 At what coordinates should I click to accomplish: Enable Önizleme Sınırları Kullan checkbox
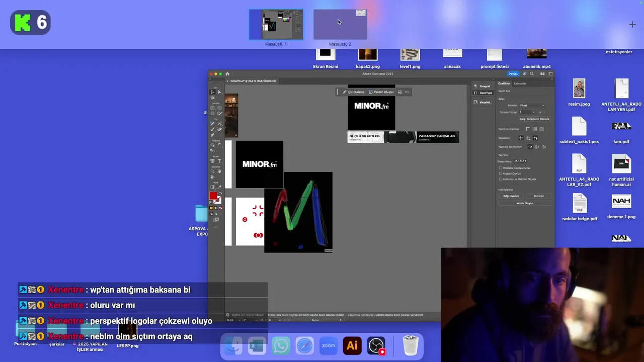tap(501, 168)
